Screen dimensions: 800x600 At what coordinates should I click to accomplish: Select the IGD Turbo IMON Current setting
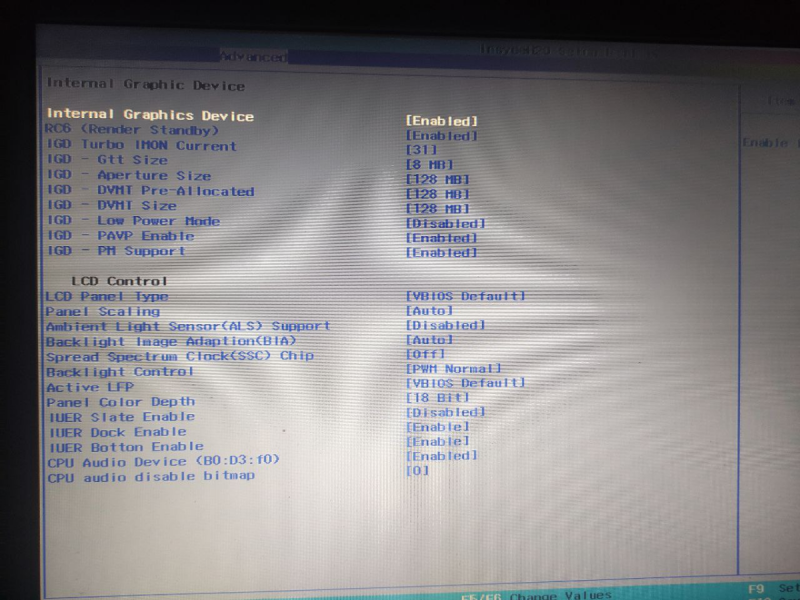(142, 145)
